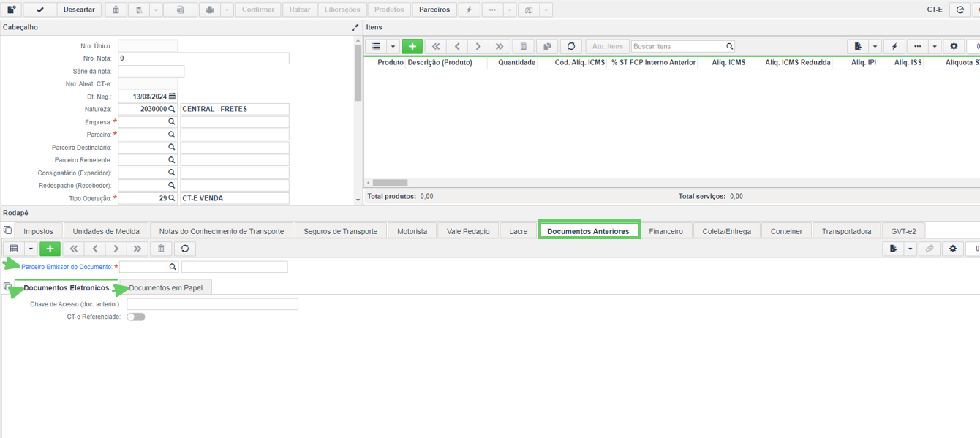Open the dropdown arrow beside the print icon
Screen dimensions: 980x438
pos(227,10)
